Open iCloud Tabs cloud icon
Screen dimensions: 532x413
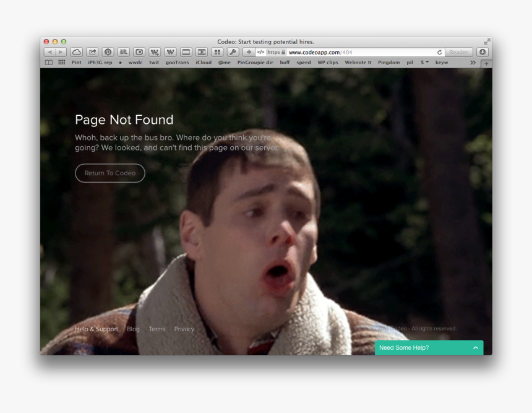click(x=76, y=52)
